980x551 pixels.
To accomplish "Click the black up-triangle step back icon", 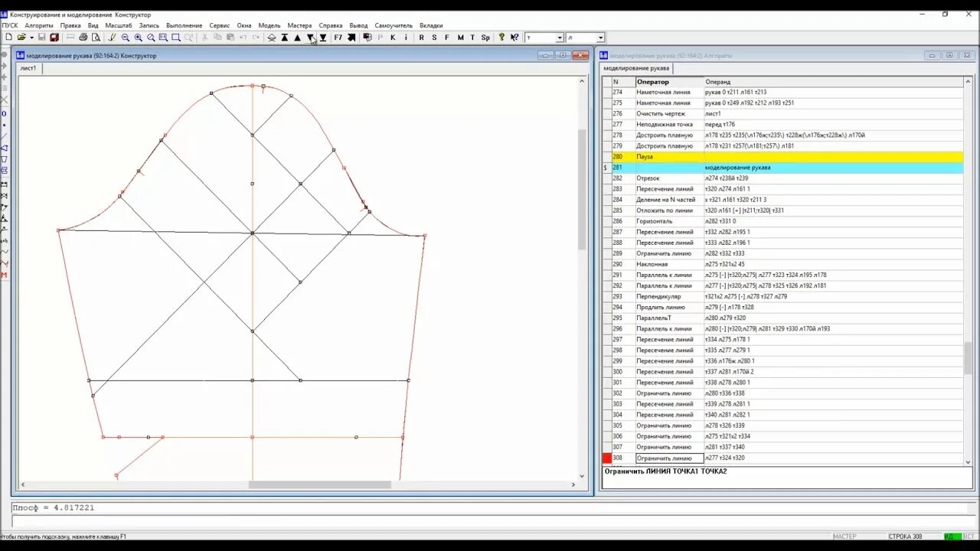I will pos(297,37).
